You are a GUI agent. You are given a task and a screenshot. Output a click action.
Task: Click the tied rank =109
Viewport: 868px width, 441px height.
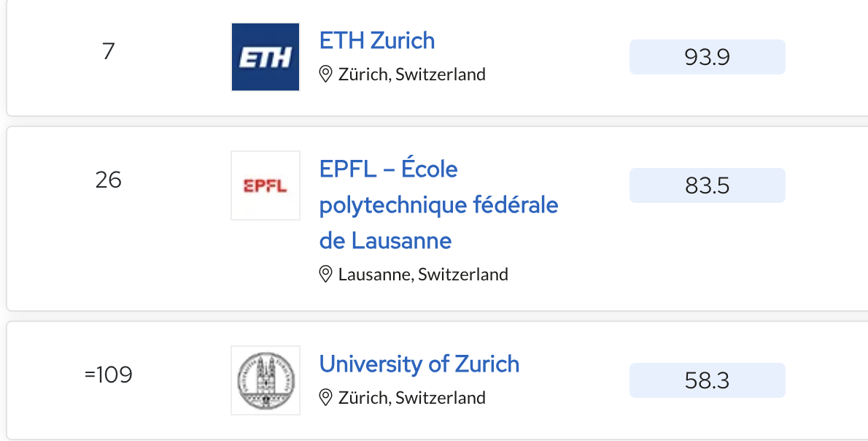point(109,375)
